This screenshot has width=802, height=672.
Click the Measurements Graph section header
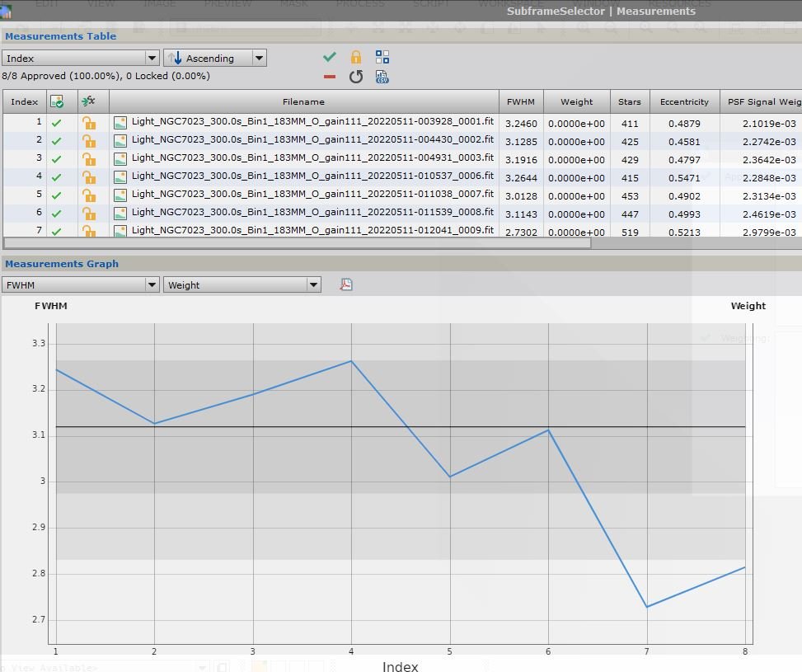coord(62,264)
